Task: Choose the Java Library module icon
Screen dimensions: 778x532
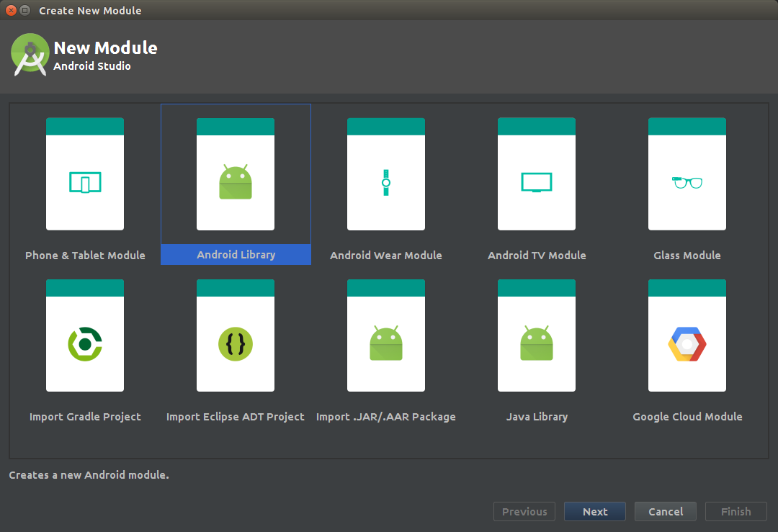Action: point(537,335)
